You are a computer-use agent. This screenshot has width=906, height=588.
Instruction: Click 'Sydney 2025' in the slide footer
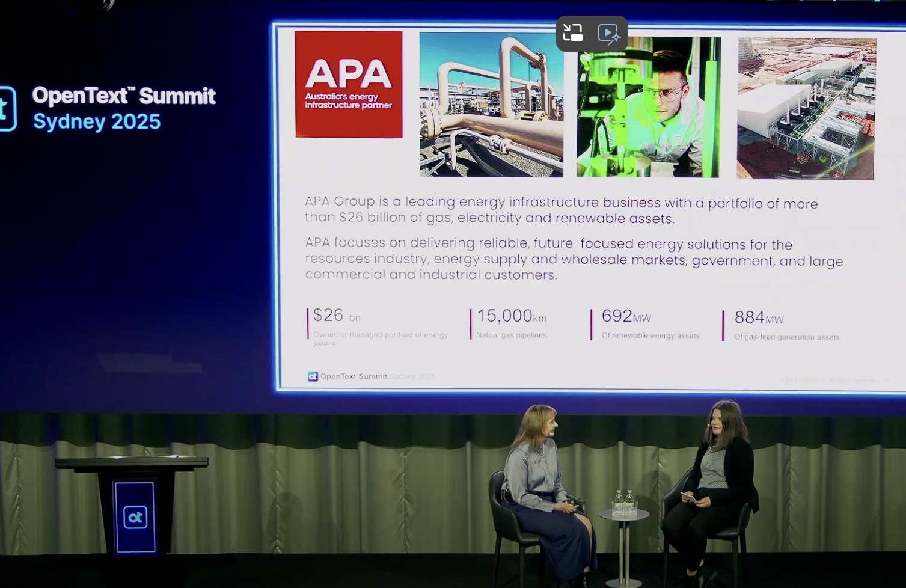[412, 376]
